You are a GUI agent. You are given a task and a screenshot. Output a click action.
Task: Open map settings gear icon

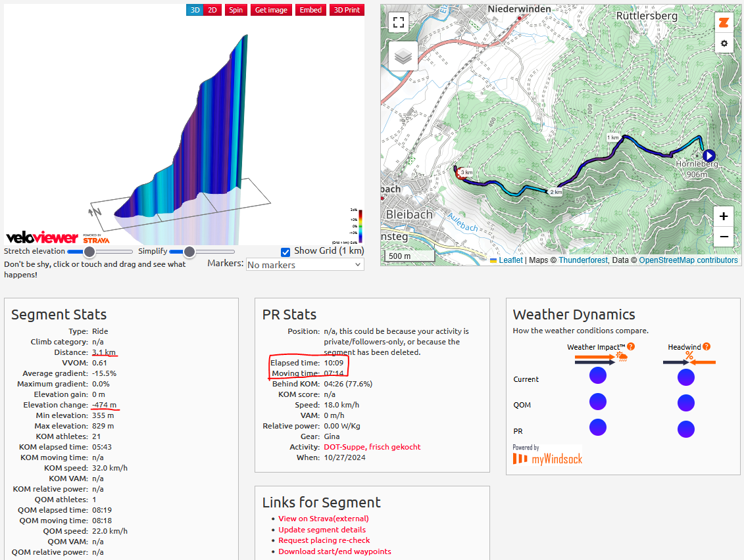pyautogui.click(x=724, y=43)
